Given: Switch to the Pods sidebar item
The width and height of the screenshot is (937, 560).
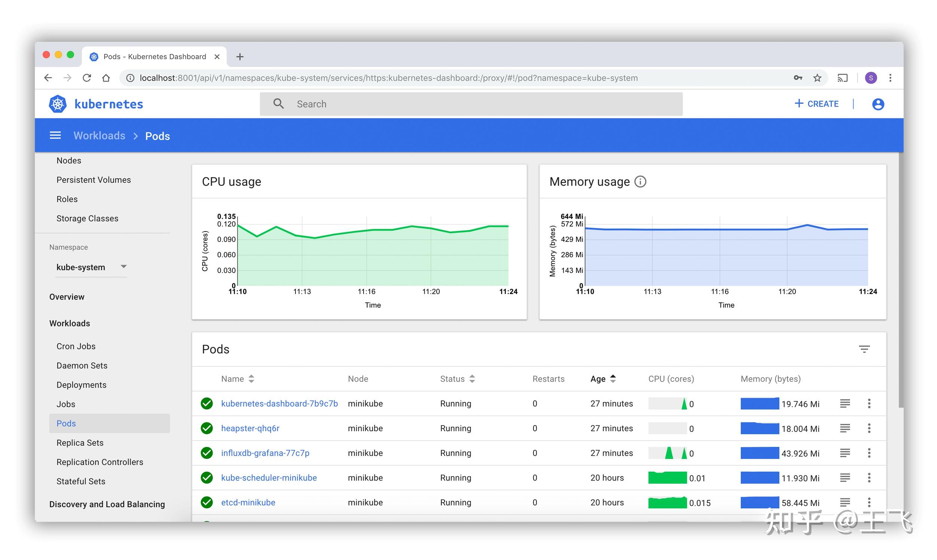Looking at the screenshot, I should click(66, 423).
